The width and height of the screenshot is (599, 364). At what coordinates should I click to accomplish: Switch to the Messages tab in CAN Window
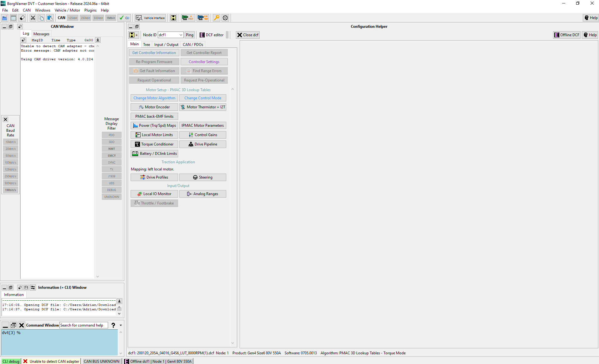tap(41, 34)
